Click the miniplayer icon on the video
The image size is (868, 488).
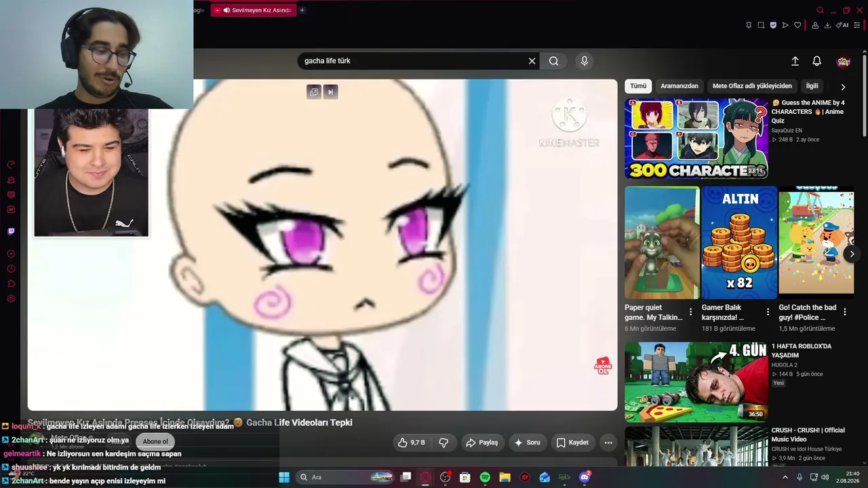[313, 92]
